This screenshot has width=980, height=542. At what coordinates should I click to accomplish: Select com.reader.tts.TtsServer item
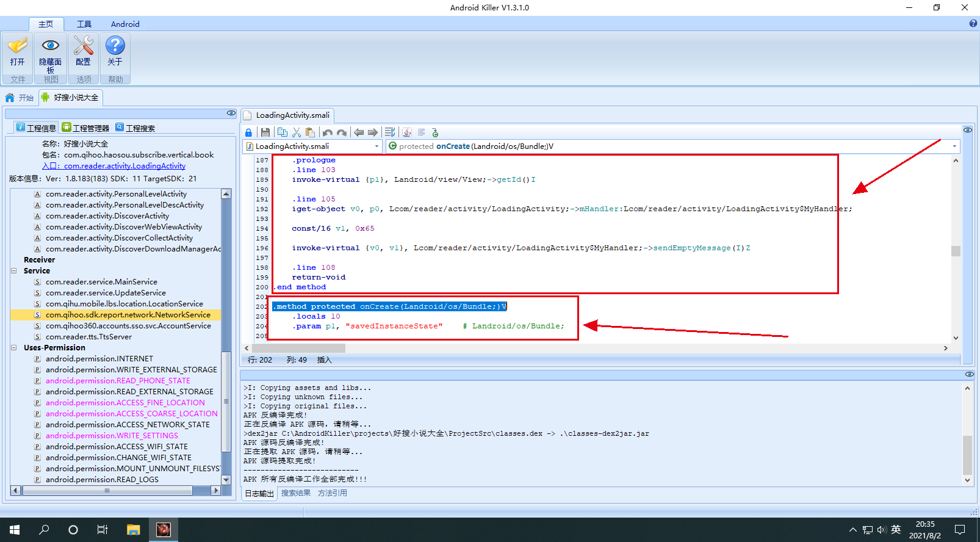(88, 337)
